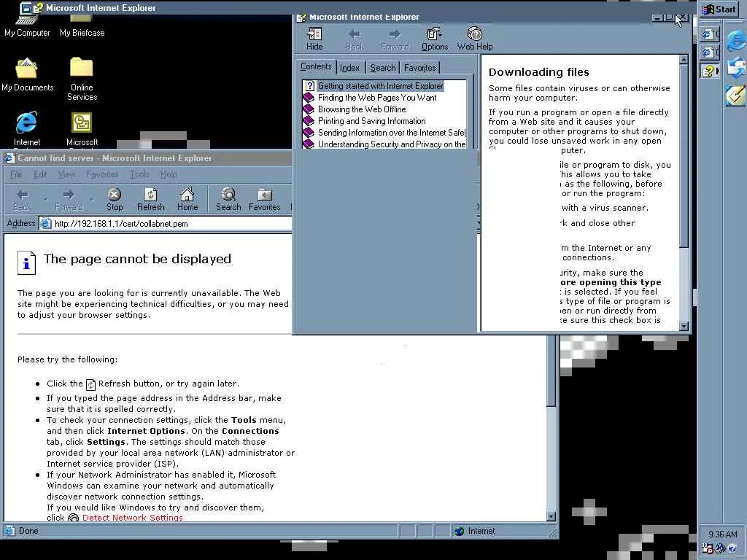
Task: Open the Favorites menu in the browser menu bar
Action: [102, 174]
